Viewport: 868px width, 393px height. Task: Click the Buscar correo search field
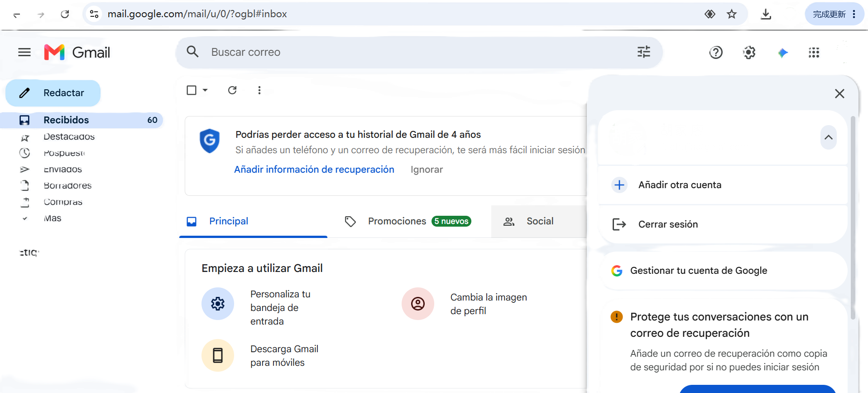(419, 53)
